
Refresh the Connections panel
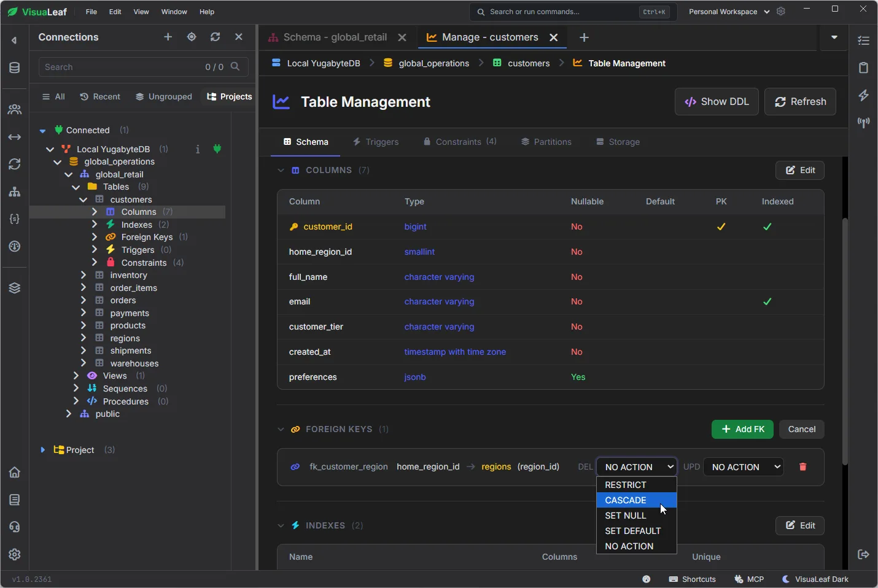point(215,37)
